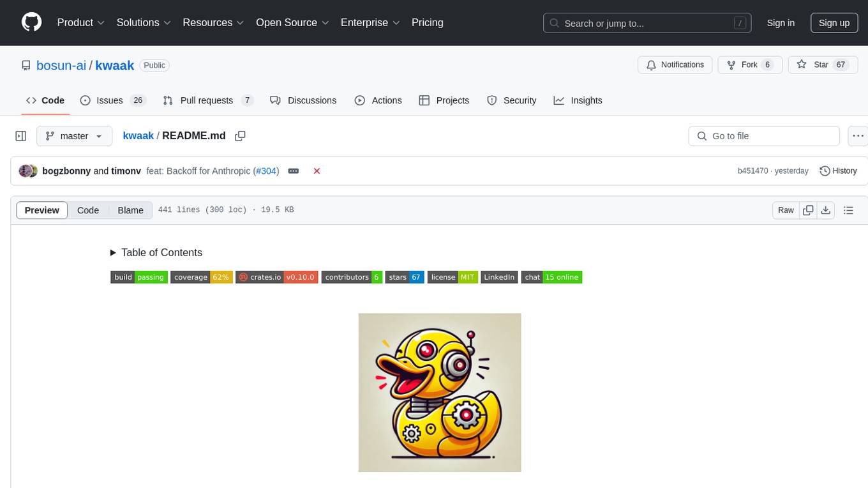Navigate to kwaak root in breadcrumb
The width and height of the screenshot is (868, 488).
tap(138, 135)
